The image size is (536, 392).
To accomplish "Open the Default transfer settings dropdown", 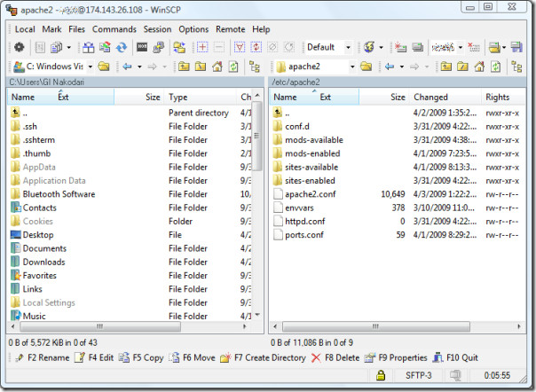I will coord(348,47).
